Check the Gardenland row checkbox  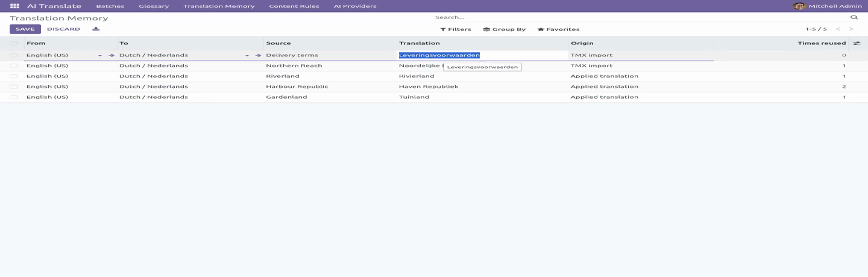[x=13, y=97]
